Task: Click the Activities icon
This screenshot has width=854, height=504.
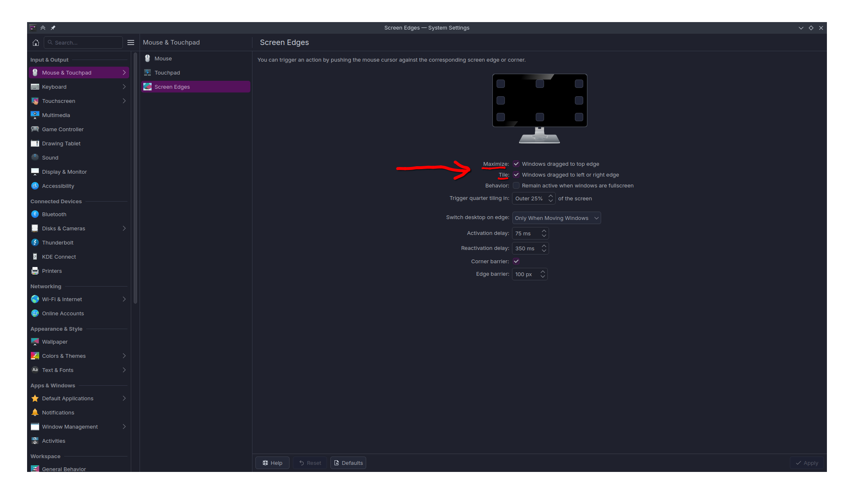Action: (35, 441)
